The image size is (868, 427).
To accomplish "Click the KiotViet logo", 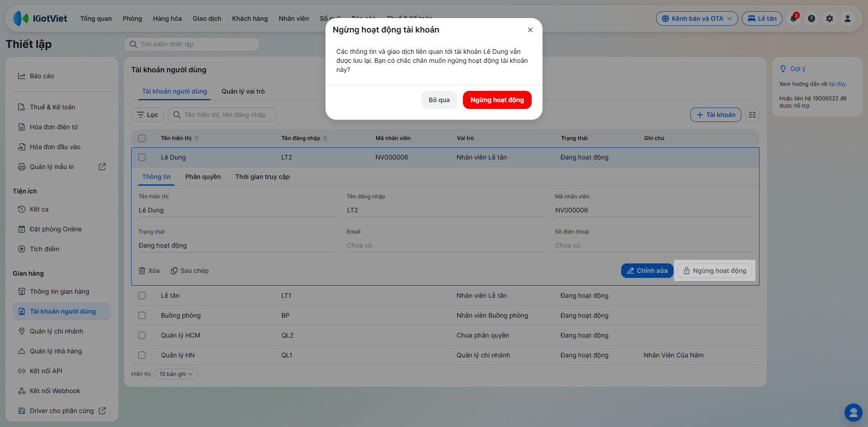I will coord(40,19).
